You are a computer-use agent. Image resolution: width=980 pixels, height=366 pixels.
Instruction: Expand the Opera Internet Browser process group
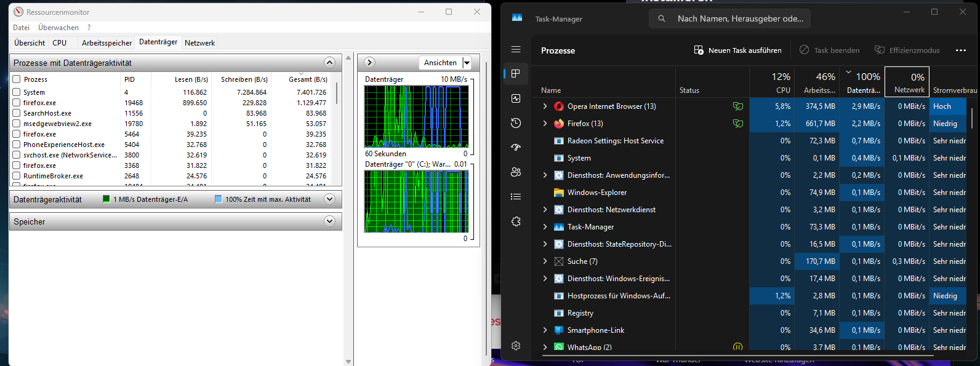point(545,106)
